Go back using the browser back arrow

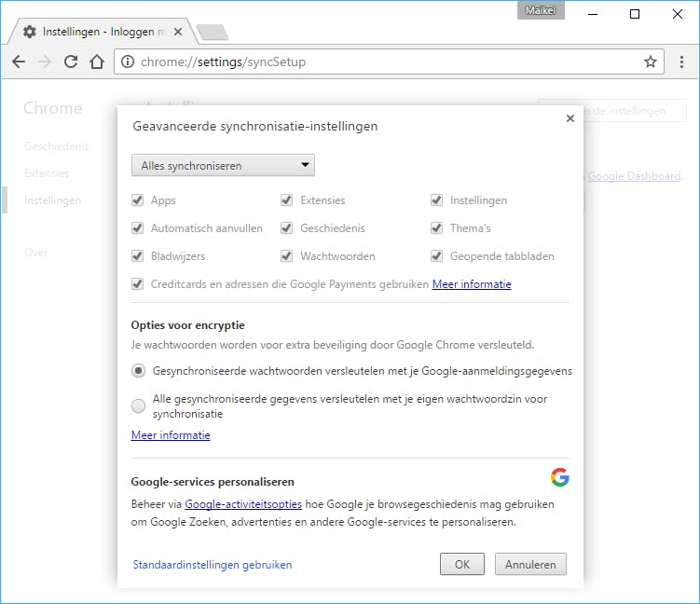(x=19, y=62)
